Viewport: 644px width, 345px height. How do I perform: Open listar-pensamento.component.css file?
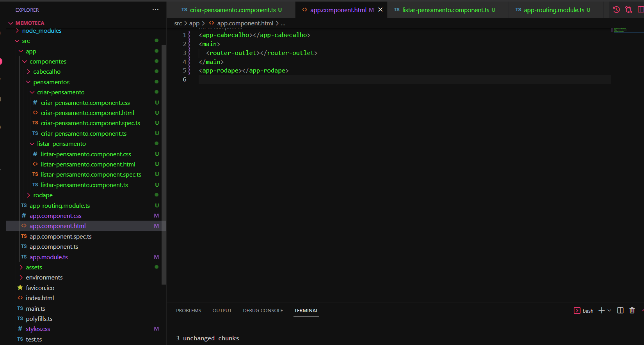[86, 154]
